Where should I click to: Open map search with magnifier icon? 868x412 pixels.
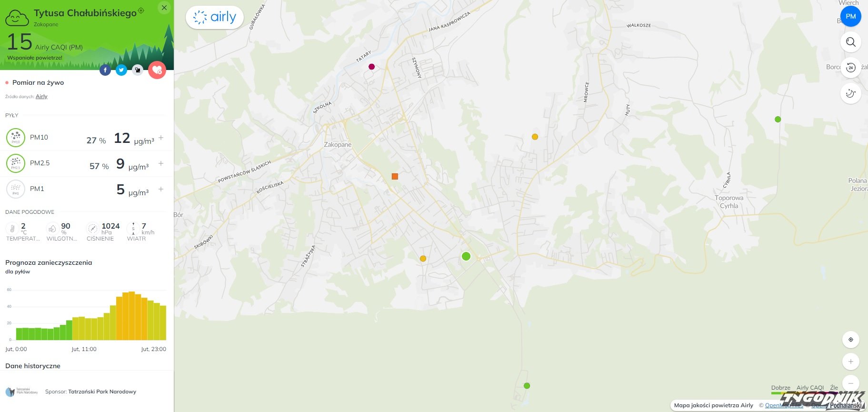[x=850, y=42]
